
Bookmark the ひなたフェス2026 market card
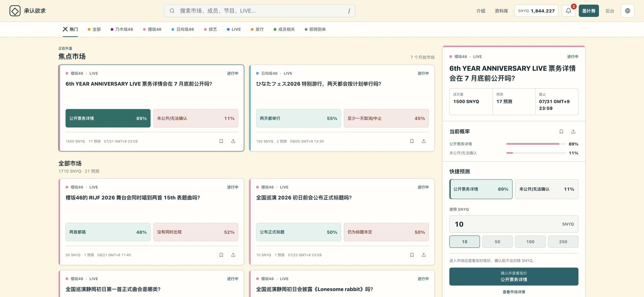click(x=412, y=141)
